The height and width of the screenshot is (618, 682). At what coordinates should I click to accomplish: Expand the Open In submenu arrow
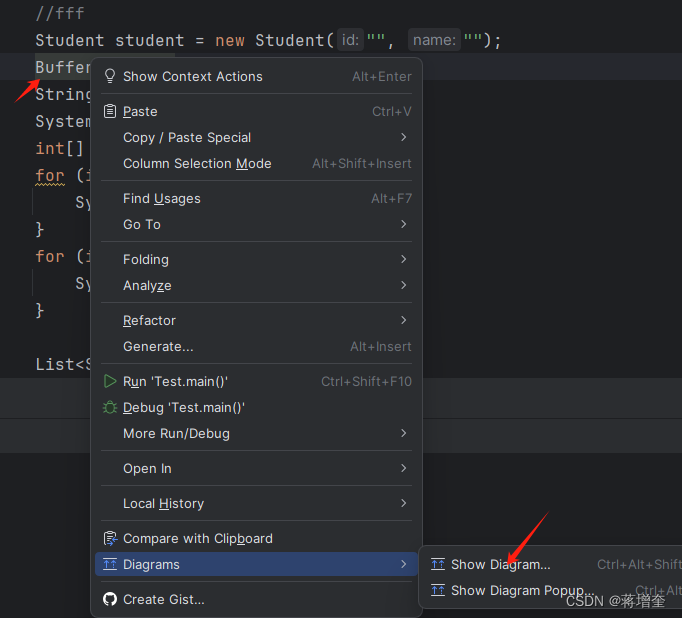404,468
